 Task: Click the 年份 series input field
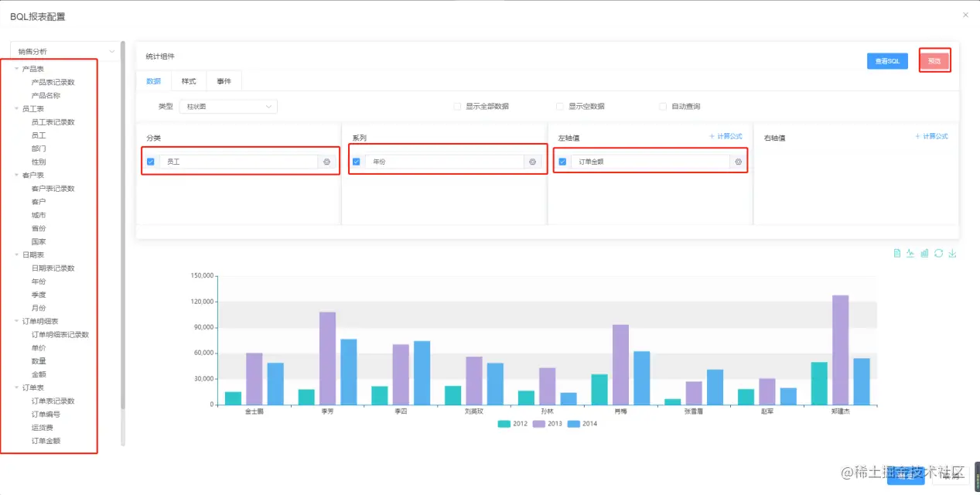444,162
